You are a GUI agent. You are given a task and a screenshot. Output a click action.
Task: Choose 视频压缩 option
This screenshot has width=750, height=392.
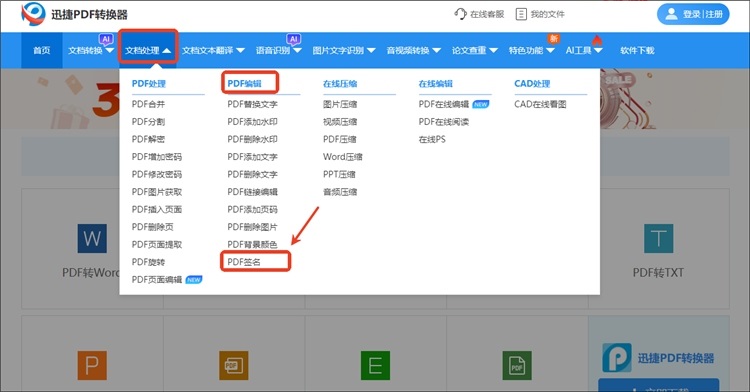point(340,122)
